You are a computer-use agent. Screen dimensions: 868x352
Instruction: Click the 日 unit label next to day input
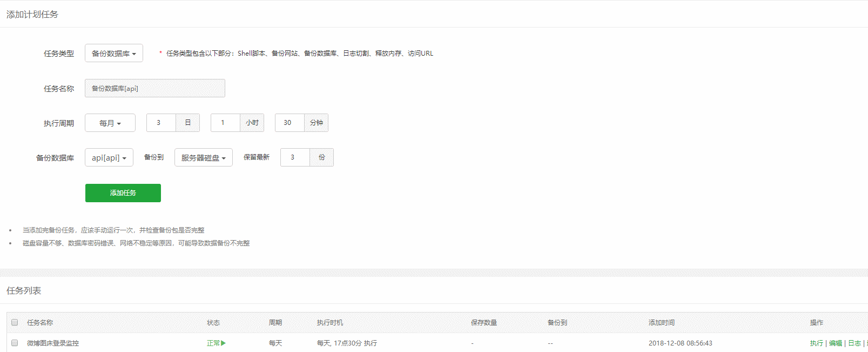click(x=188, y=123)
